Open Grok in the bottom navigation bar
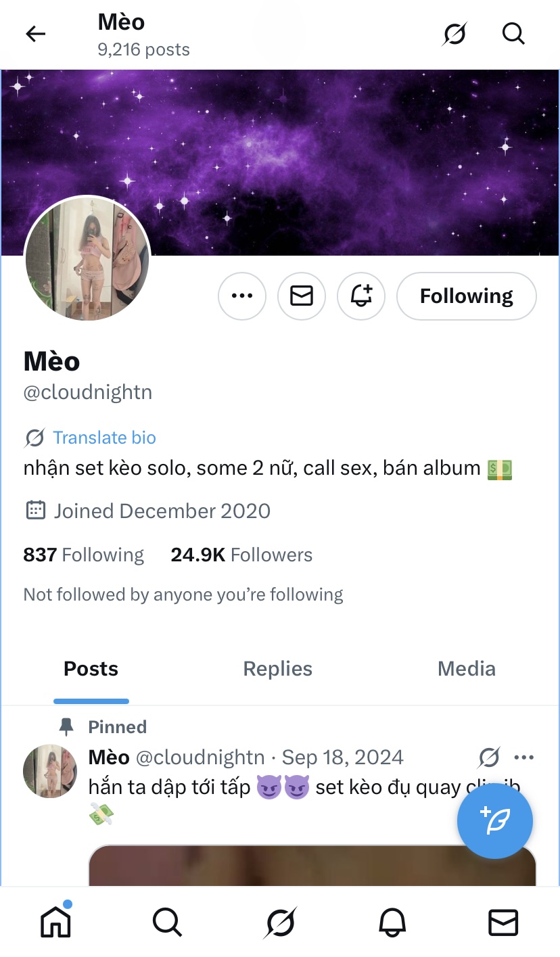 pyautogui.click(x=280, y=923)
